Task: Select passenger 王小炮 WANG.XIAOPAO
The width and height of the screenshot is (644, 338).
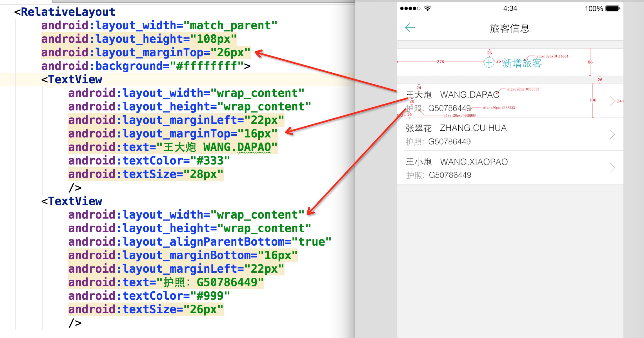Action: (x=457, y=162)
